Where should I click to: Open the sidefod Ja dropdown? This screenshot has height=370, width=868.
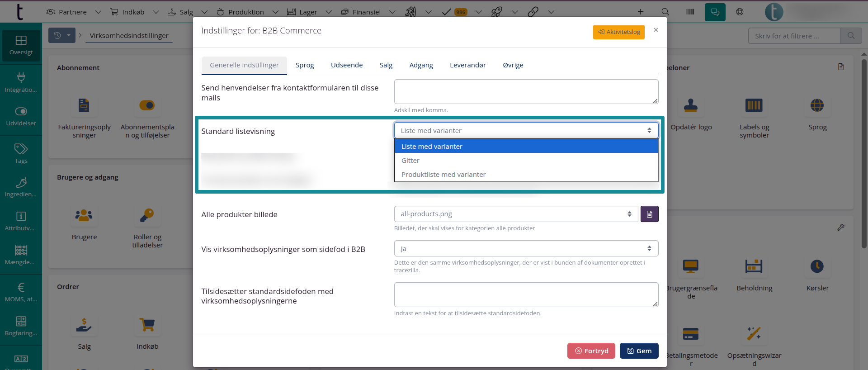[x=526, y=248]
